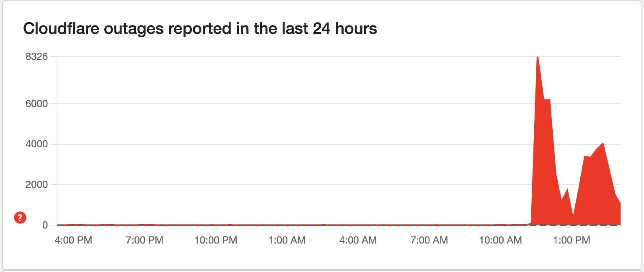Select the 7:00 AM time label
The width and height of the screenshot is (644, 272).
click(x=429, y=240)
